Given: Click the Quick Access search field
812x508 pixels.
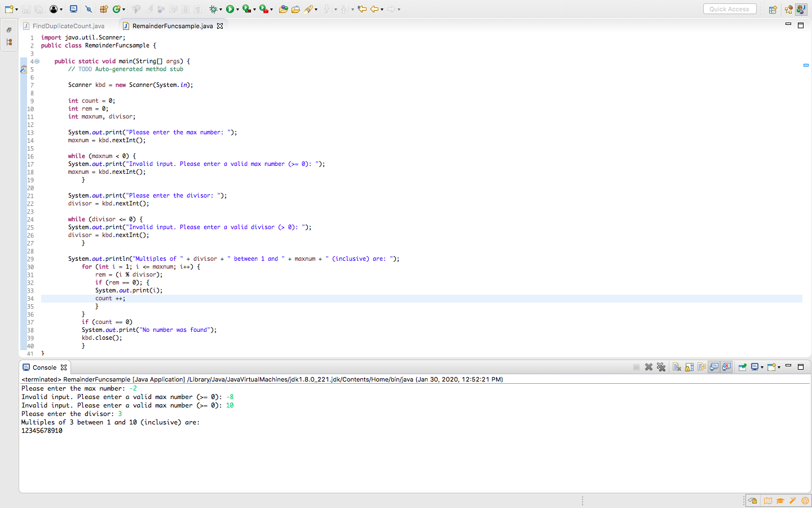Looking at the screenshot, I should coord(729,8).
